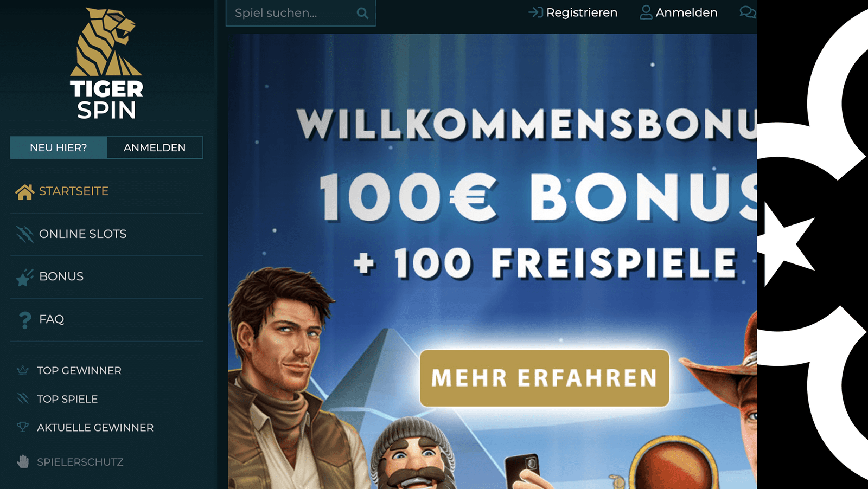
Task: Click the FAQ question mark icon
Action: point(24,320)
